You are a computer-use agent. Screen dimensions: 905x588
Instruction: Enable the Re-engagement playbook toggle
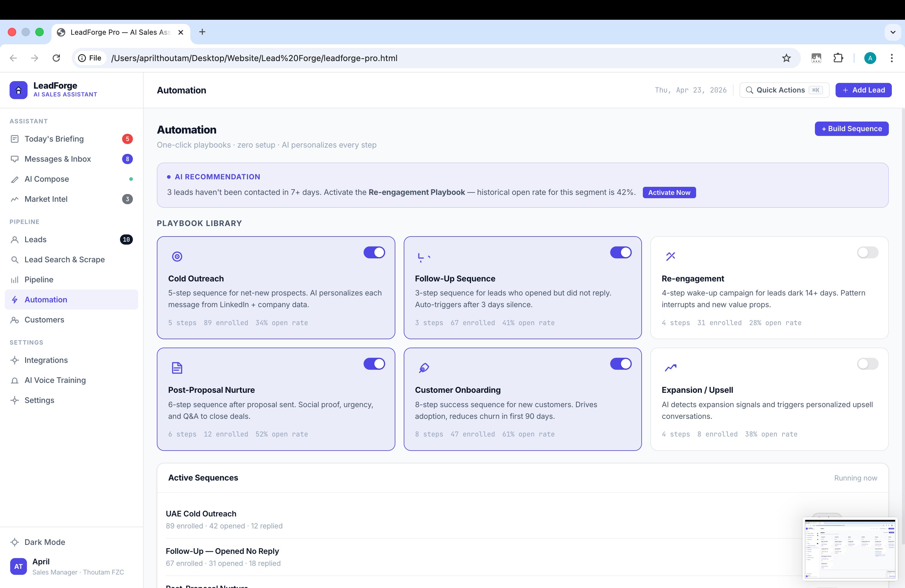point(867,253)
